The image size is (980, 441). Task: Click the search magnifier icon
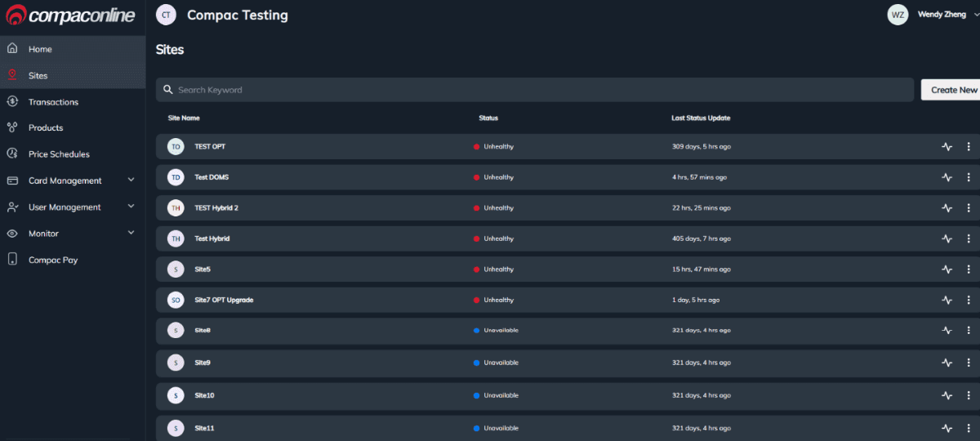(x=168, y=90)
